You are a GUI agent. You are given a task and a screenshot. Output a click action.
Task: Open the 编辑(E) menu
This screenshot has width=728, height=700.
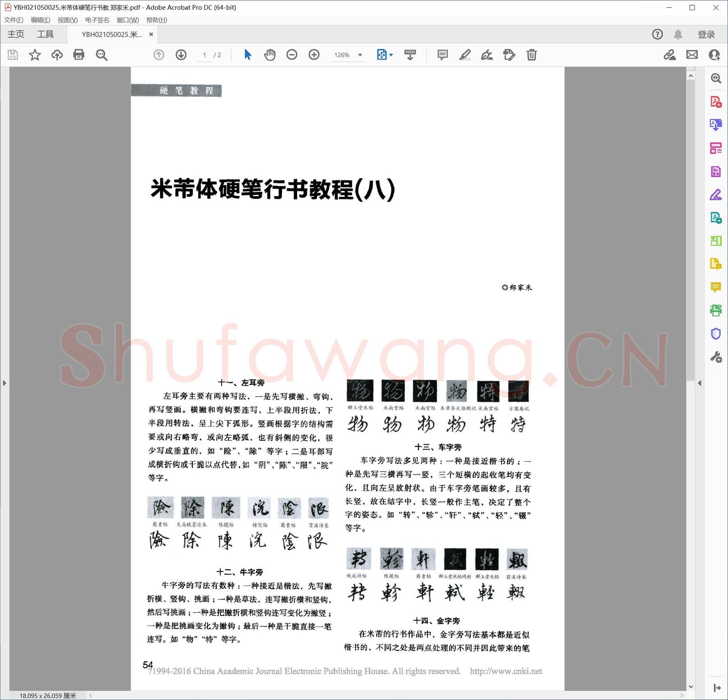pos(40,20)
